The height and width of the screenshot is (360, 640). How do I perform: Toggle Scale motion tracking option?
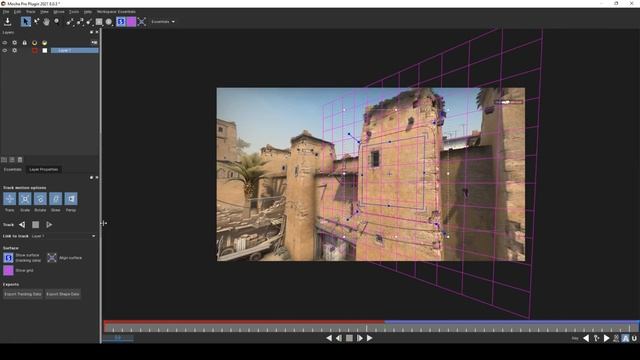(25, 199)
